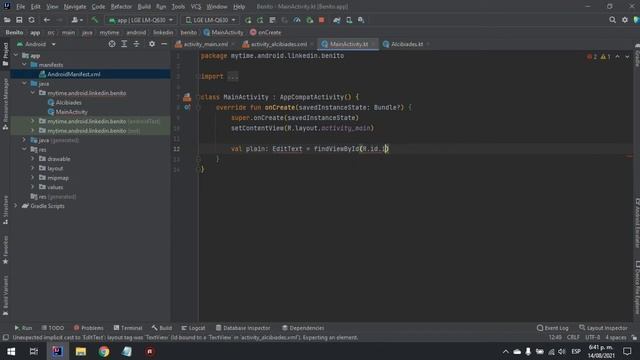
Task: Open the Refactor menu
Action: click(x=121, y=7)
